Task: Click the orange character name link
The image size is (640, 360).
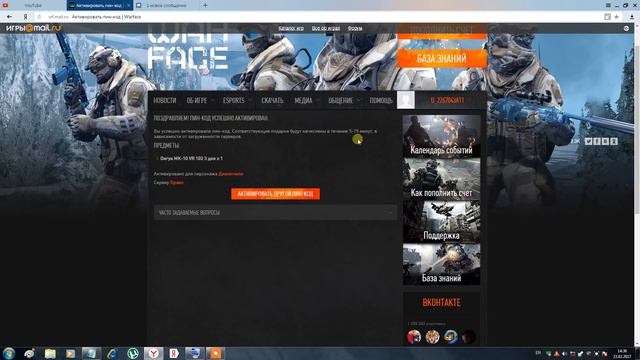Action: (231, 174)
